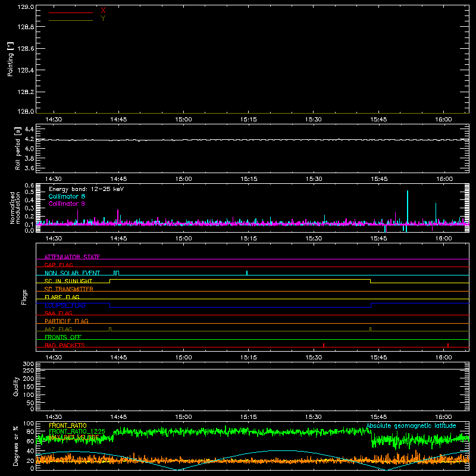Click the NON_SOLAR_EVENT double pulse near 14:45
The width and height of the screenshot is (476, 476).
click(x=116, y=273)
